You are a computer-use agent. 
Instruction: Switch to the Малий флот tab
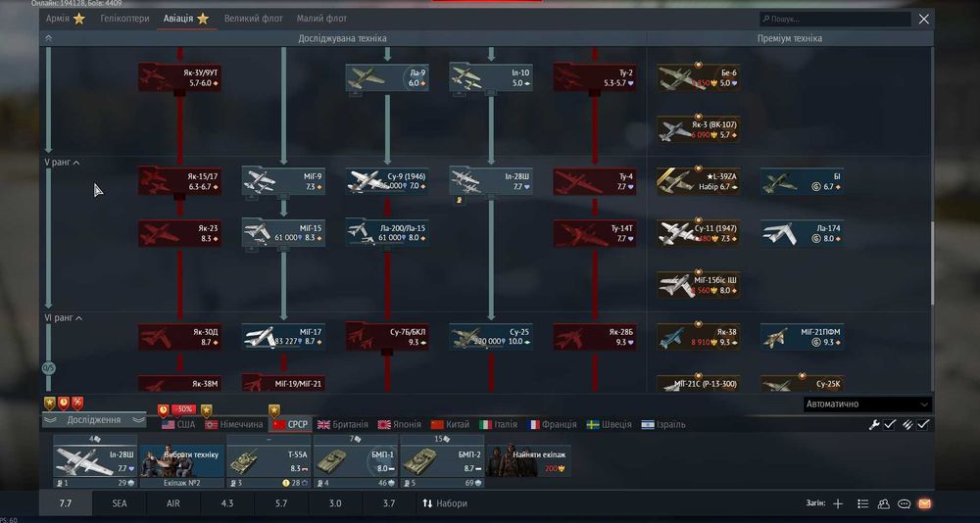click(x=321, y=19)
